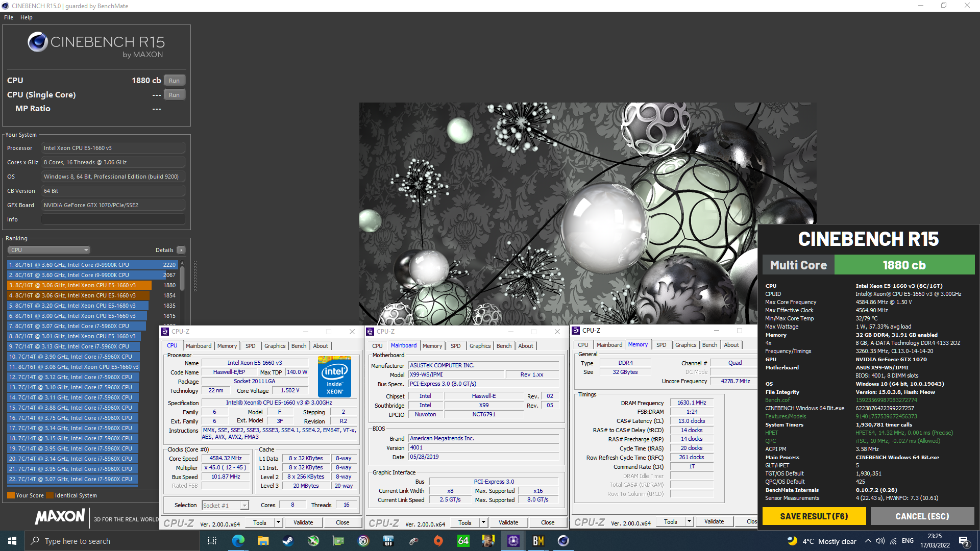Select Mainboard tab in right CPU-Z window
980x551 pixels.
[609, 345]
